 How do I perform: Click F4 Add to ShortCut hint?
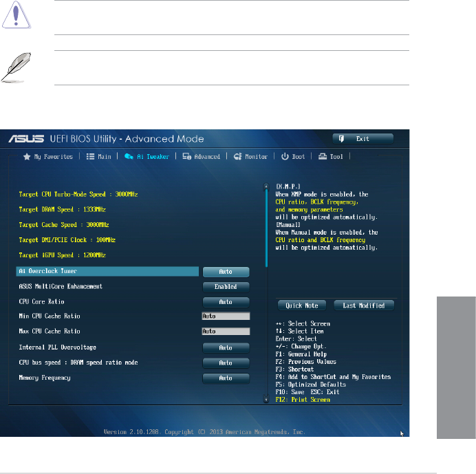[x=333, y=377]
